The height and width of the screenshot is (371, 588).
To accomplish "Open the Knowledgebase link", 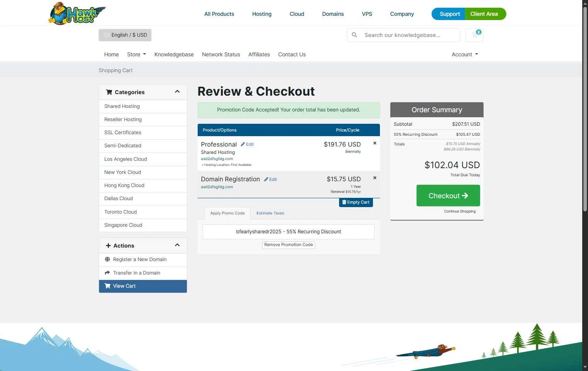I will pyautogui.click(x=174, y=54).
